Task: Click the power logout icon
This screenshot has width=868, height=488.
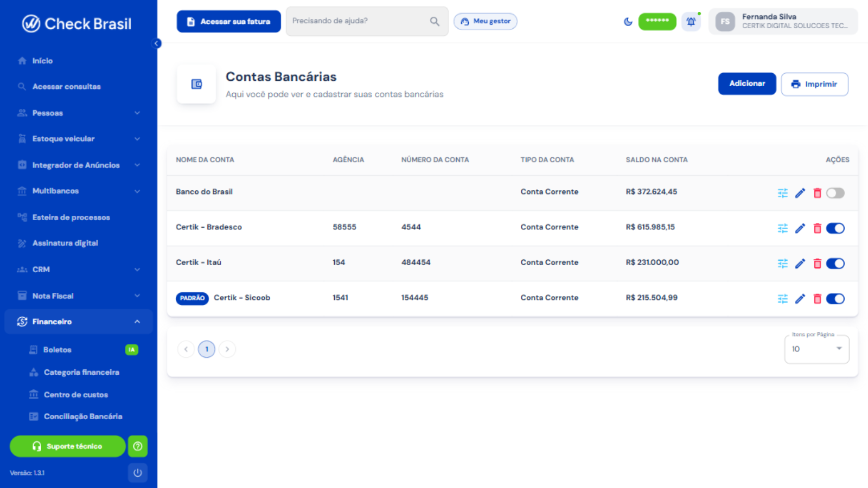Action: coord(138,473)
